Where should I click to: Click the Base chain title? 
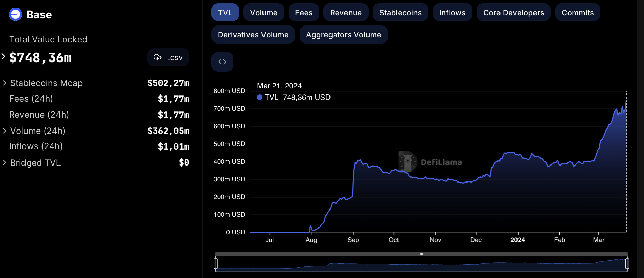[39, 15]
